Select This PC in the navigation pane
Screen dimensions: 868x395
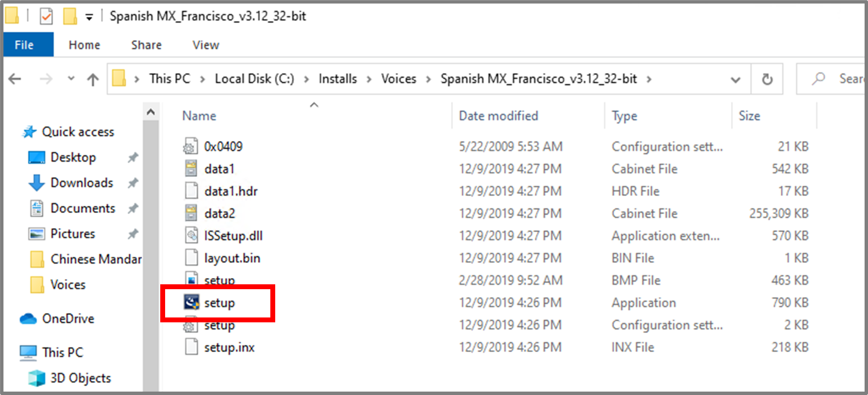pyautogui.click(x=62, y=352)
